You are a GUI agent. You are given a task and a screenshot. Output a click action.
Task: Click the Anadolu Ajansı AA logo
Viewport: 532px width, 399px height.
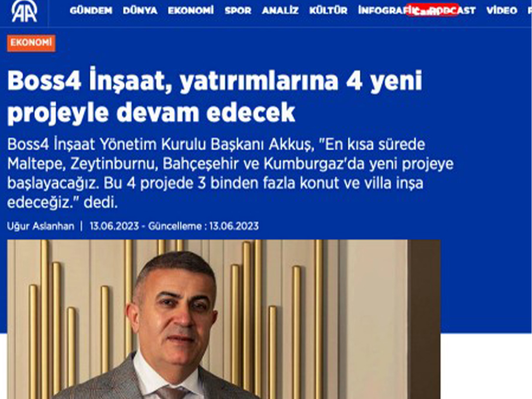[x=24, y=11]
